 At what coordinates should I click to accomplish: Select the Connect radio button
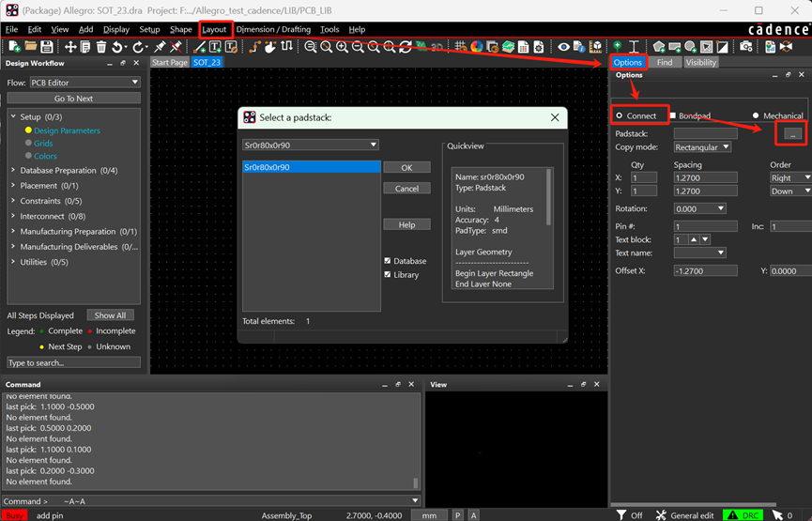[x=620, y=115]
